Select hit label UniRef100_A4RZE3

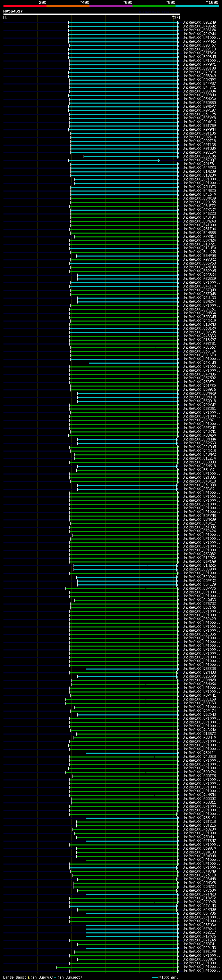199,168
